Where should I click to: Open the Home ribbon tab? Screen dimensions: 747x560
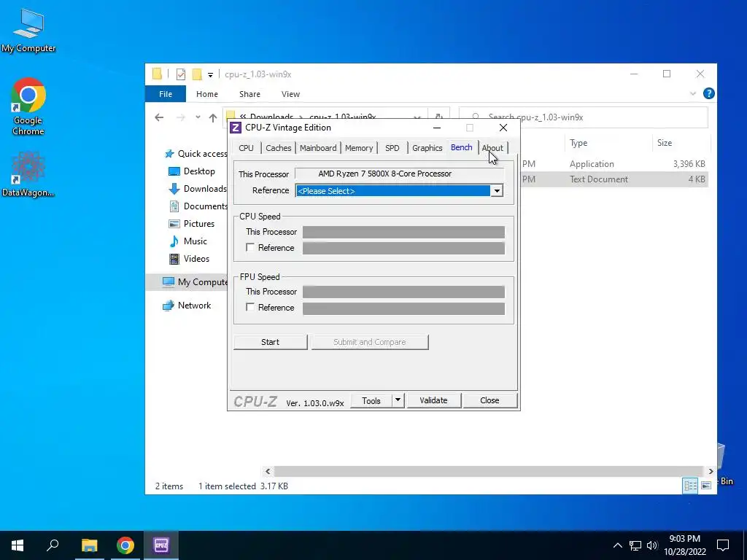click(x=206, y=94)
